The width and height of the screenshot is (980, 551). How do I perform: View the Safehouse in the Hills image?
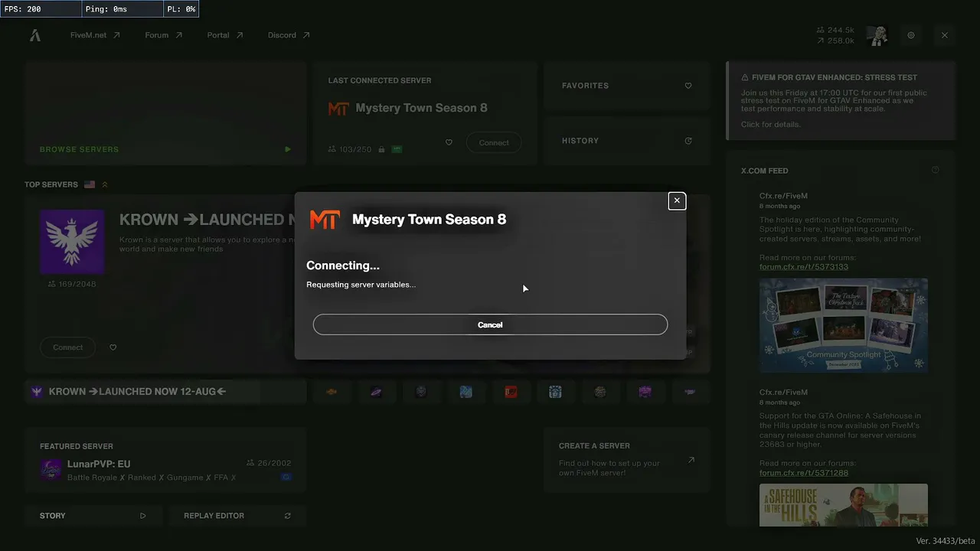pos(844,505)
